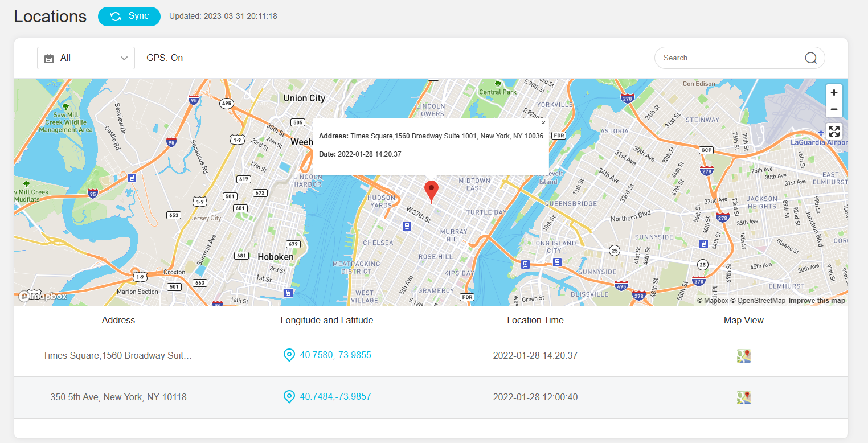Screen dimensions: 868x443
Task: Click the Murray Hill map label
Action: coord(454,235)
